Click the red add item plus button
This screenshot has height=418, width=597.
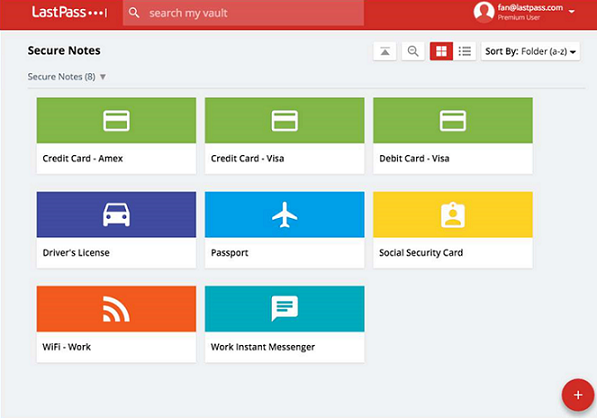tap(578, 395)
